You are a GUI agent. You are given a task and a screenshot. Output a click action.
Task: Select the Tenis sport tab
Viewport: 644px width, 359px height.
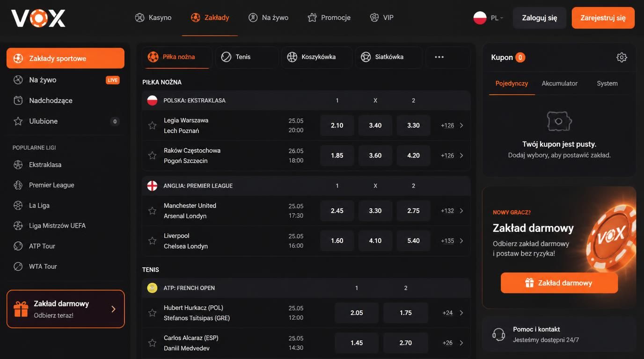point(247,57)
